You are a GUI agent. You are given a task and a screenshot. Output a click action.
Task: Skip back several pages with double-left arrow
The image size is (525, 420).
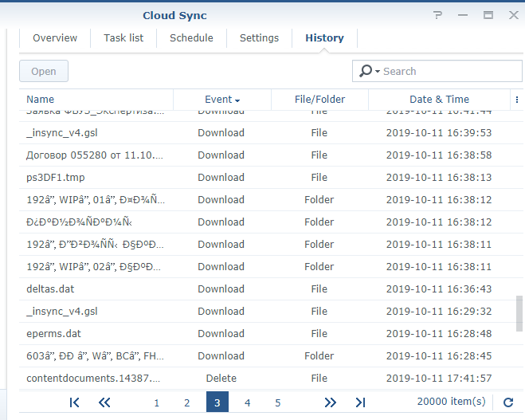click(x=104, y=402)
